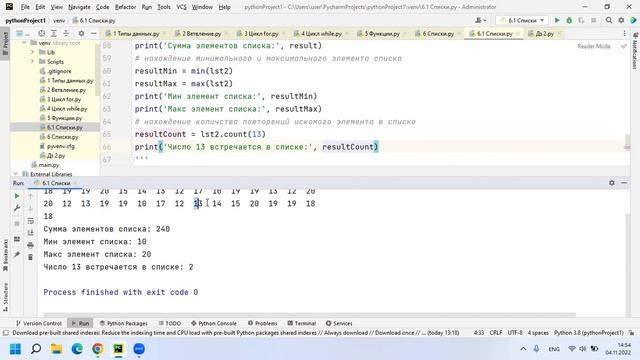Click select opened file target icon
Image resolution: width=640 pixels, height=360 pixels.
coord(41,33)
